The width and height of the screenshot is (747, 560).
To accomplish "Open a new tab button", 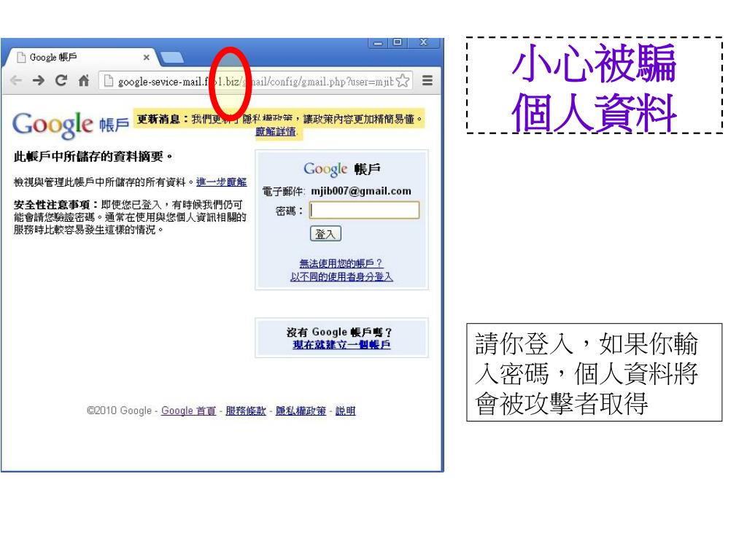I will point(172,58).
